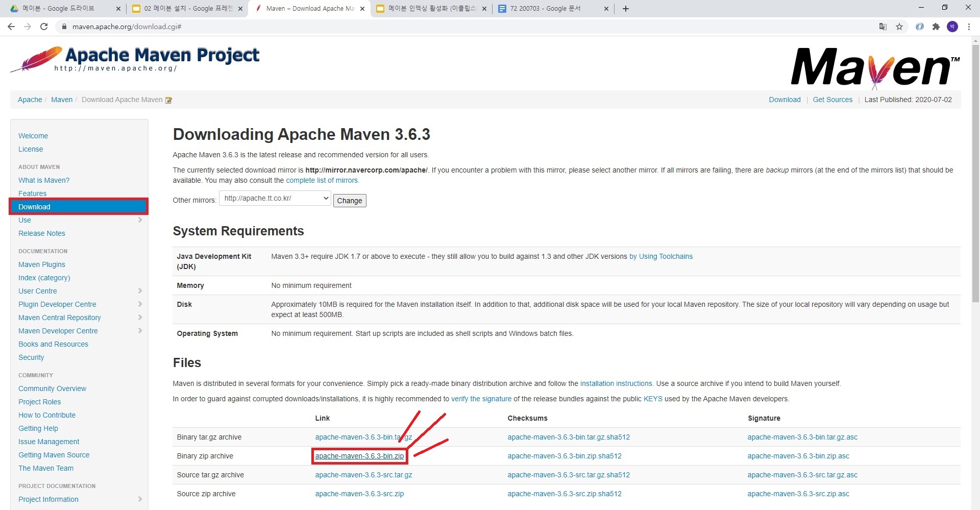Close the Google Docs 72 200703 tab
This screenshot has width=980, height=510.
[606, 9]
